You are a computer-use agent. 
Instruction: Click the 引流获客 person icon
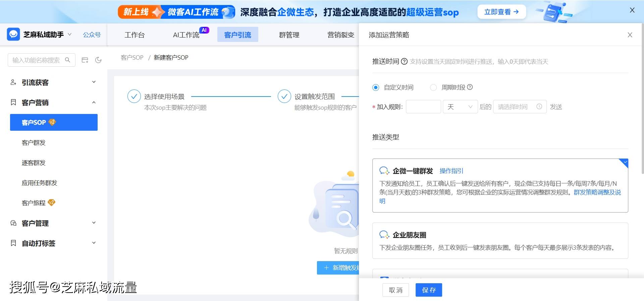[x=13, y=82]
